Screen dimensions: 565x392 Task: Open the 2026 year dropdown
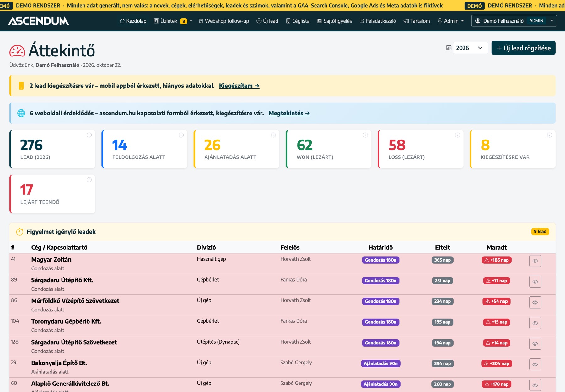point(470,48)
